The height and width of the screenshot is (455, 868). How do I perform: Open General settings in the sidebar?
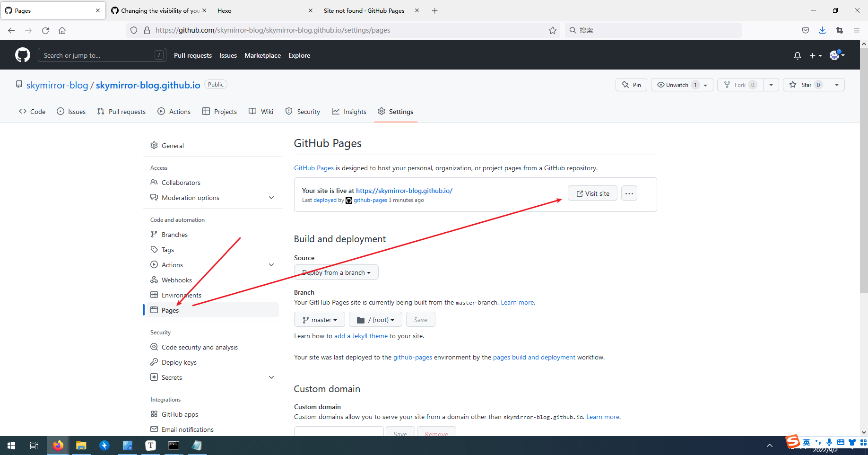[x=213, y=146]
